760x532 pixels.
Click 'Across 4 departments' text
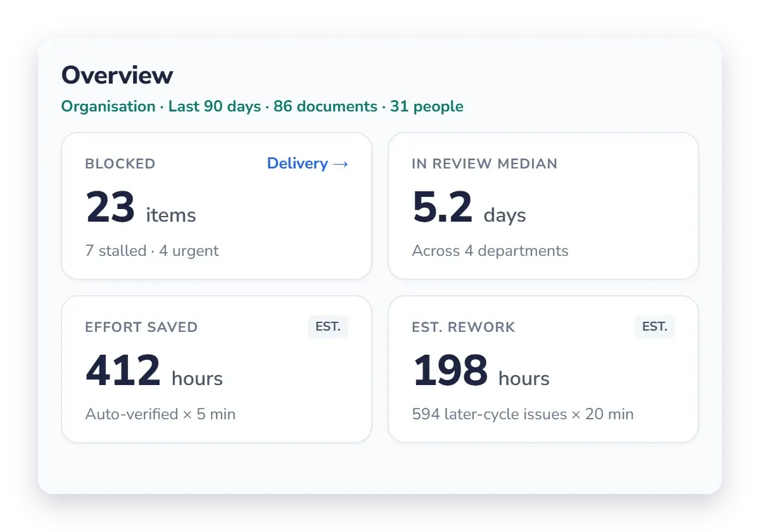coord(490,251)
